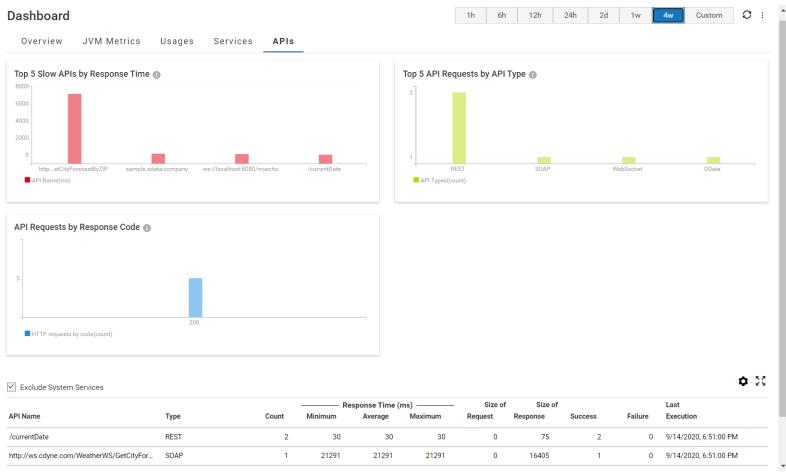Viewport: 786px width, 472px height.
Task: Open table settings gear icon
Action: pos(743,381)
